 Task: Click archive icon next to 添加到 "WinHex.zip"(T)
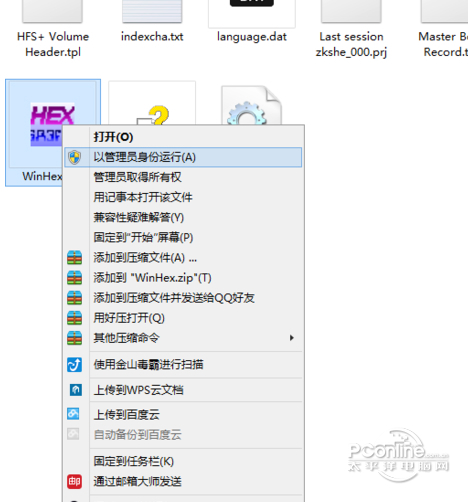(74, 278)
